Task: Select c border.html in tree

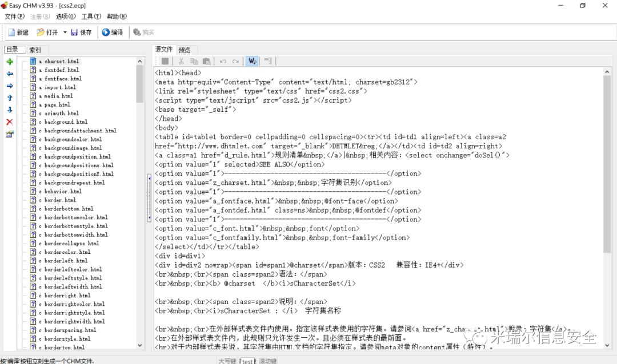Action: tap(58, 200)
